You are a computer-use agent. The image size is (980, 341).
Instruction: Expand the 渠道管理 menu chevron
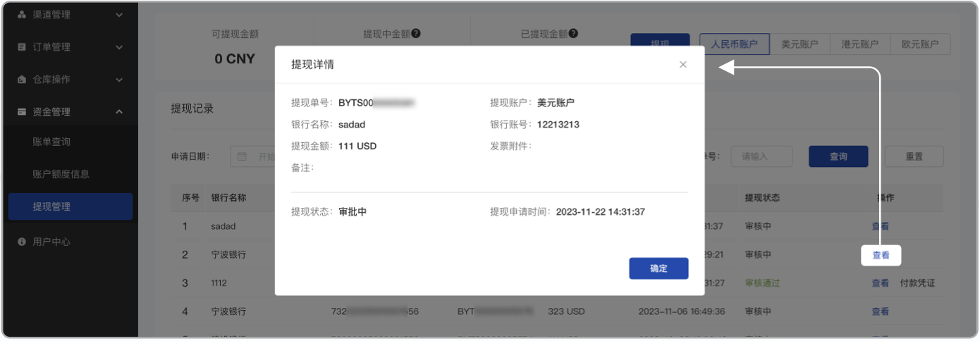[x=119, y=15]
